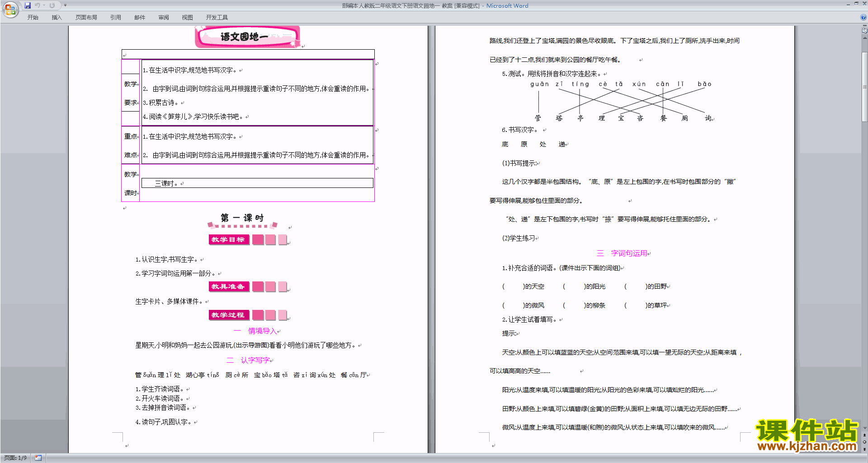This screenshot has height=463, width=868.
Task: Click the 4.阅读《笋芽儿》 line in table
Action: (x=193, y=117)
